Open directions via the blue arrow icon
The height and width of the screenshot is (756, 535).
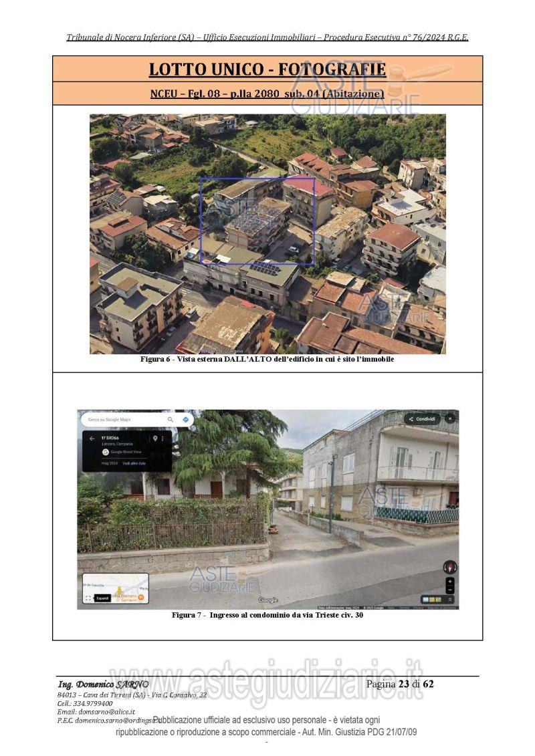tap(185, 420)
